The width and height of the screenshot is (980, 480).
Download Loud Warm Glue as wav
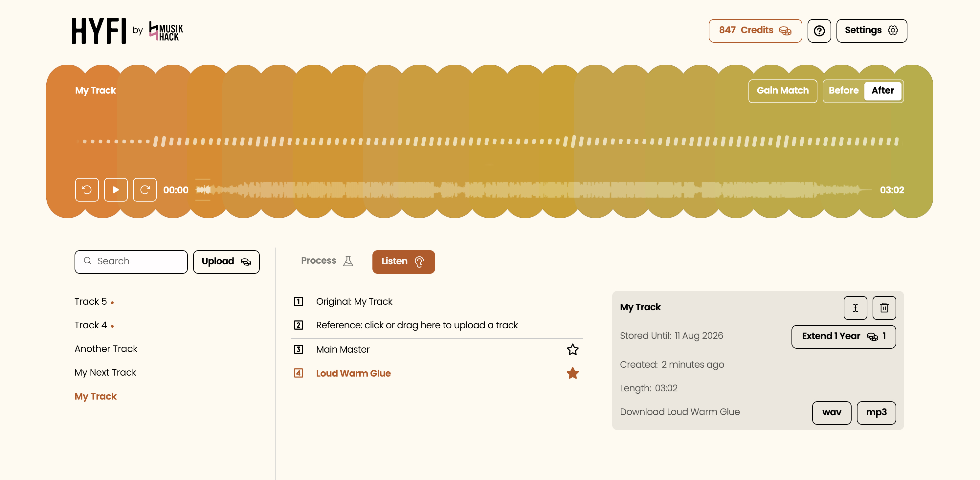831,413
